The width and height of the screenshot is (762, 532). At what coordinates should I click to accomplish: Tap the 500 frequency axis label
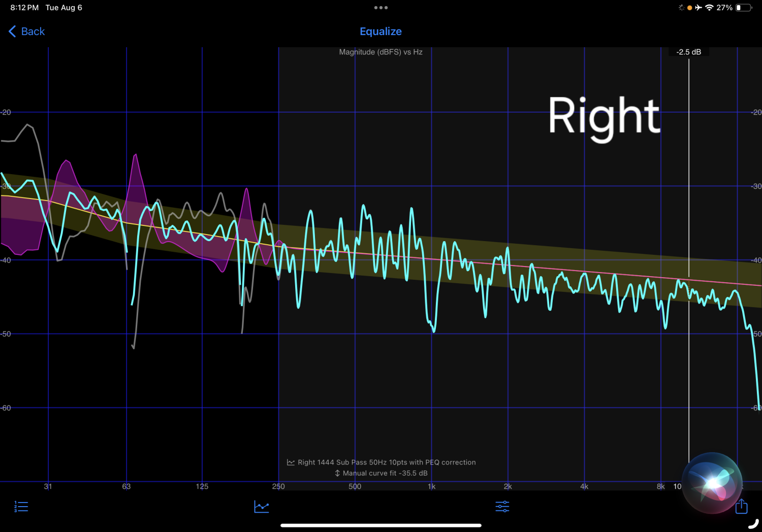[x=355, y=486]
